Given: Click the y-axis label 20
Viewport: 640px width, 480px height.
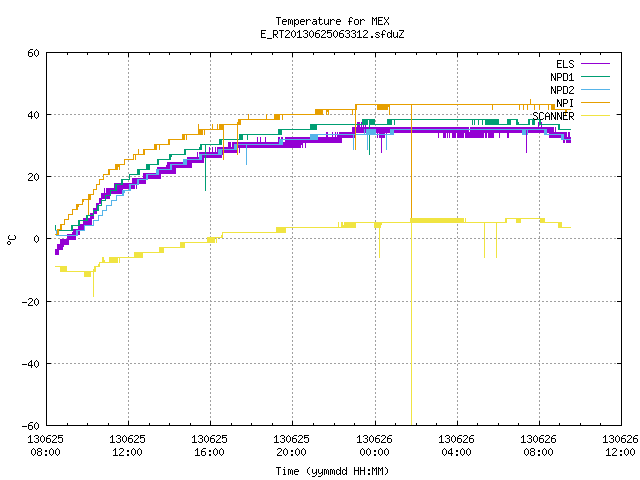Looking at the screenshot, I should pos(33,177).
